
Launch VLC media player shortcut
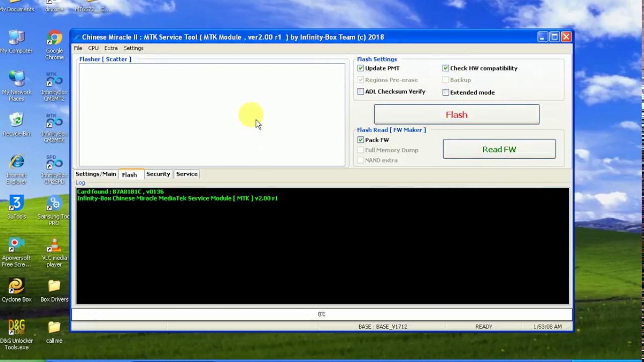tap(54, 252)
